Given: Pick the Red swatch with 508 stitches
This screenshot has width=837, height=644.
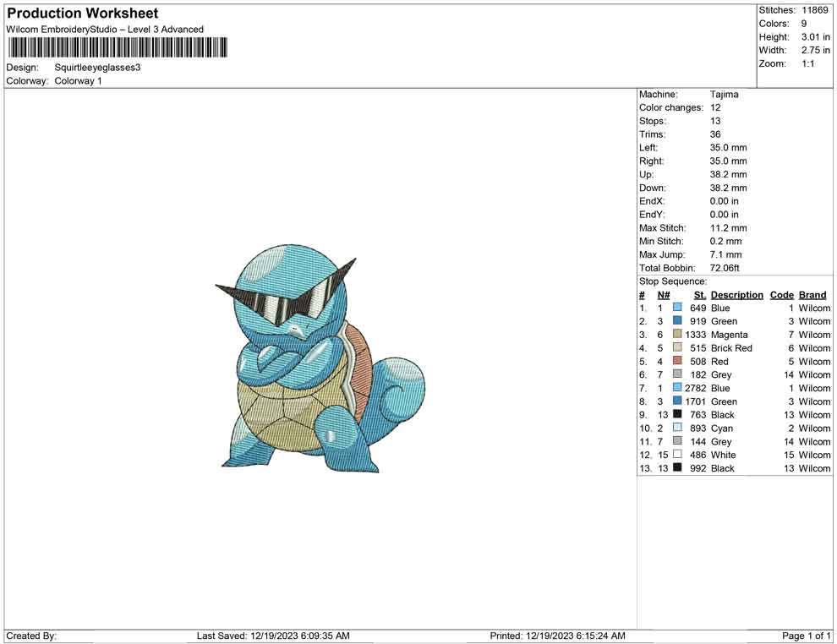Looking at the screenshot, I should [x=677, y=362].
